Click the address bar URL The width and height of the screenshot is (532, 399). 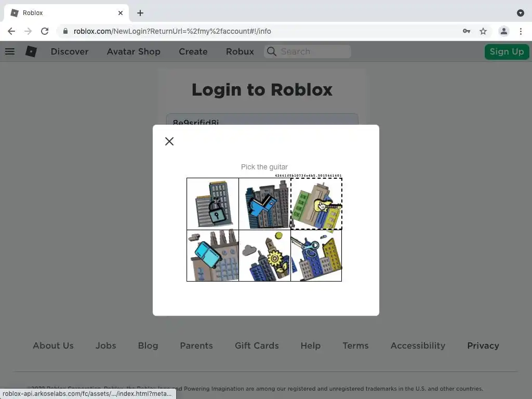click(x=172, y=31)
